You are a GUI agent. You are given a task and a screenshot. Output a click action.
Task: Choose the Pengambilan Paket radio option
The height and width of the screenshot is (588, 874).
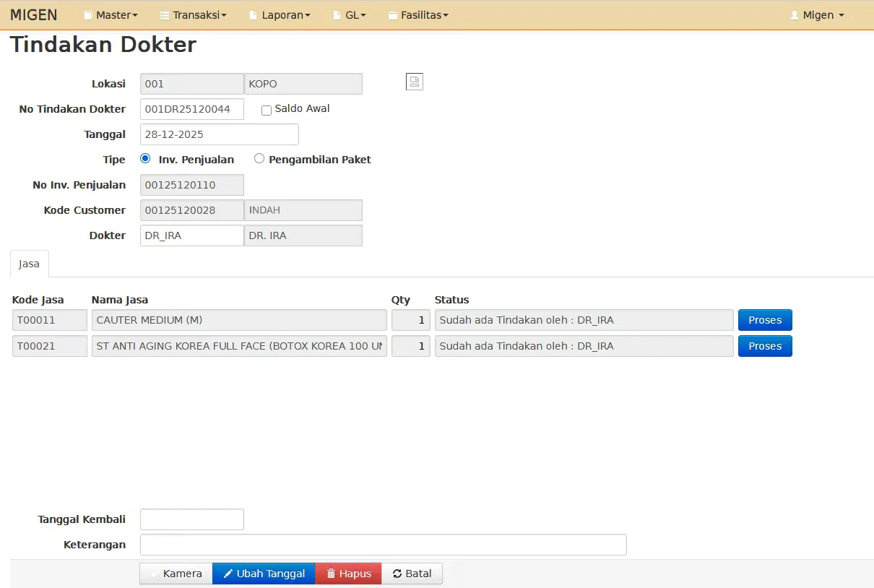click(259, 159)
